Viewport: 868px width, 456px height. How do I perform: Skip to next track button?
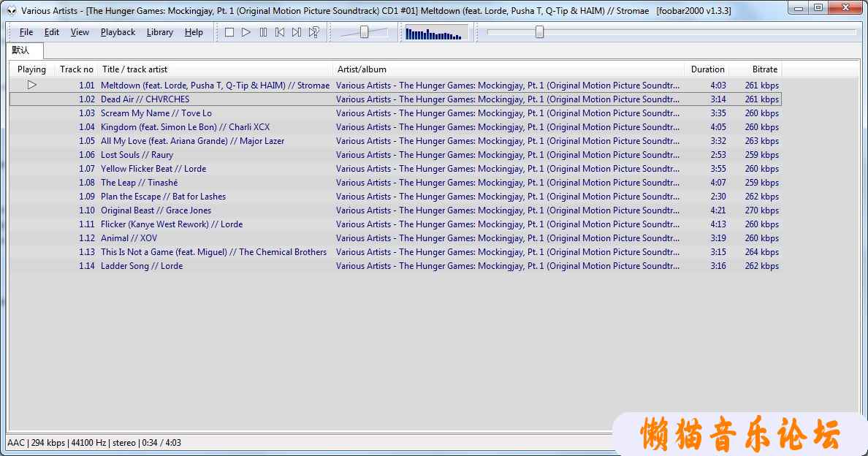(297, 33)
